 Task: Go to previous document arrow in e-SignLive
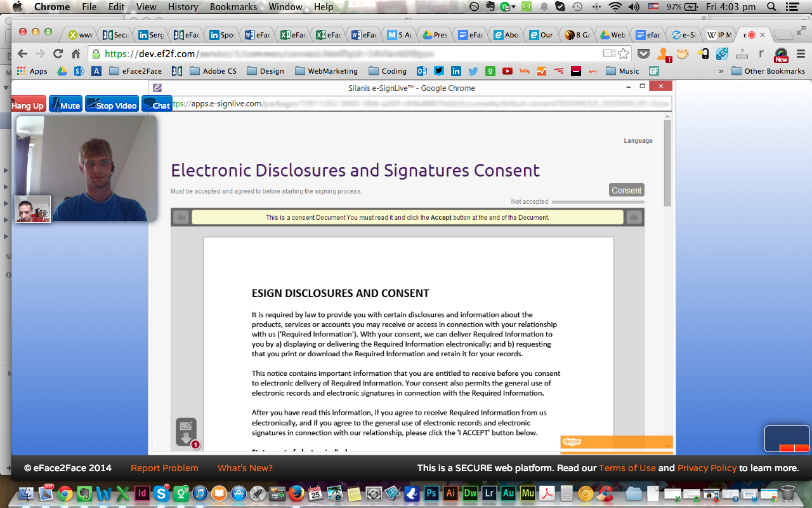pyautogui.click(x=181, y=217)
